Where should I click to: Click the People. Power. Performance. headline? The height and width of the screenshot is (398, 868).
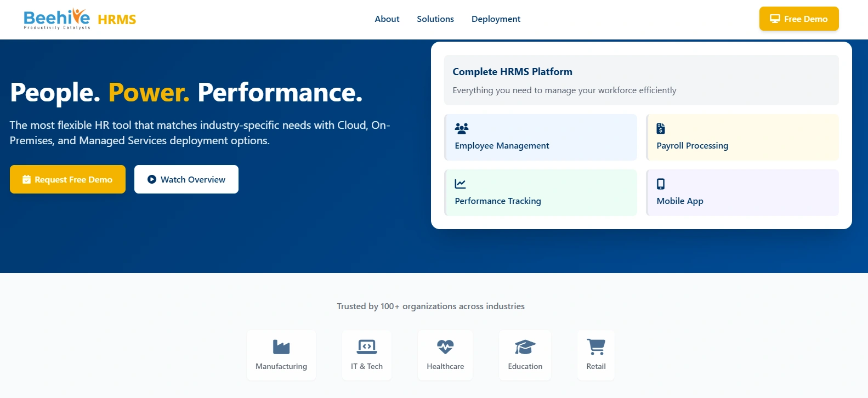coord(186,92)
